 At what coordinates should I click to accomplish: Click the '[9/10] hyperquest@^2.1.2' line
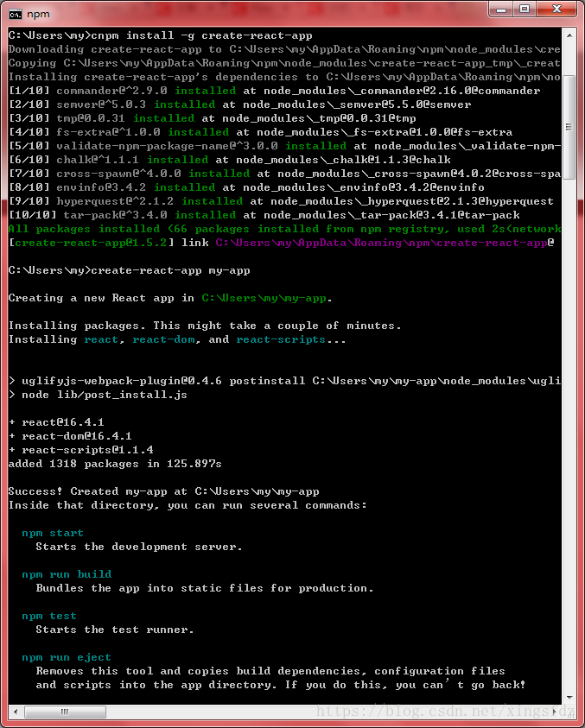pos(281,201)
